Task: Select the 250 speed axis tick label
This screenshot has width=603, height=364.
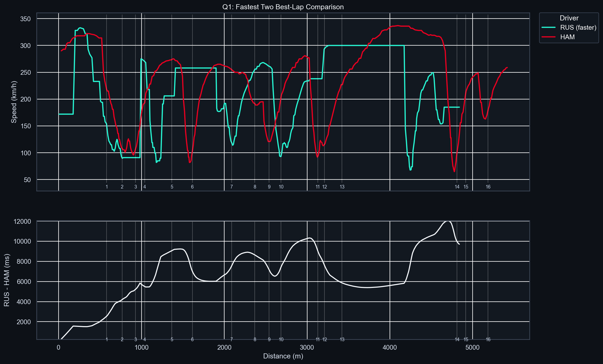Action: click(x=25, y=72)
